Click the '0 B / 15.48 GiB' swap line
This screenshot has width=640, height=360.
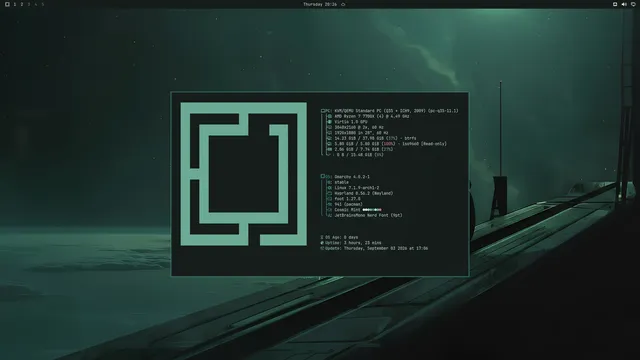point(360,155)
